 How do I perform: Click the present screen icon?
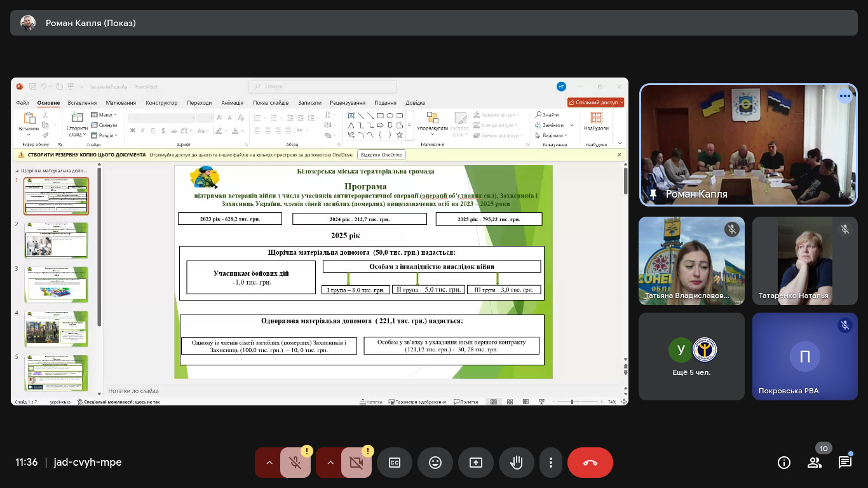[476, 463]
